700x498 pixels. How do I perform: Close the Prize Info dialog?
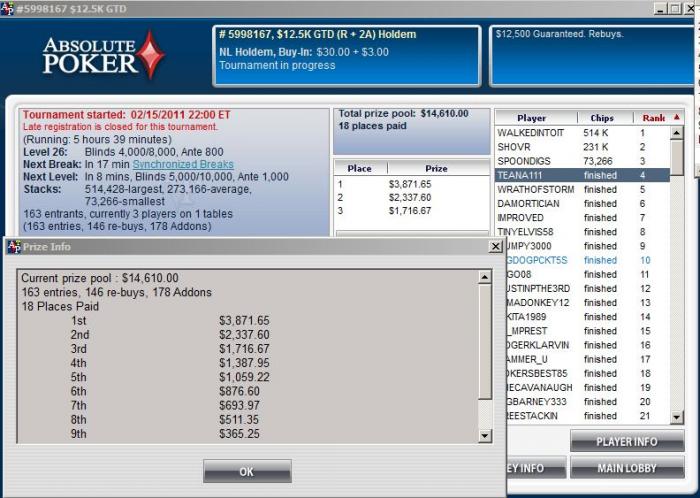tap(496, 246)
